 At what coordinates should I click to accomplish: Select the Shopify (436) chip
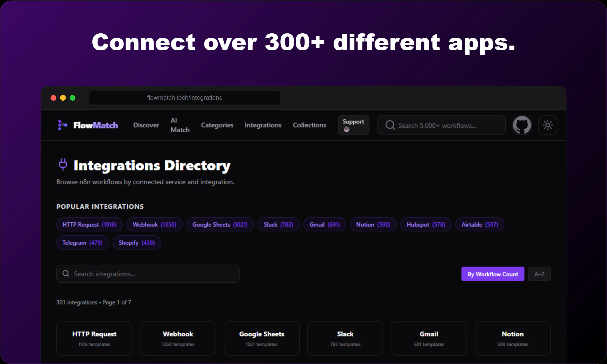(x=137, y=243)
